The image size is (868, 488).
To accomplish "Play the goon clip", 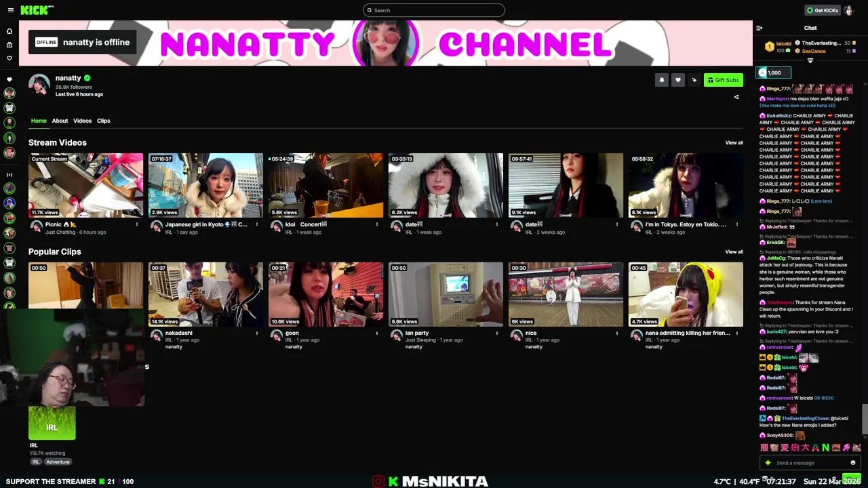I will coord(325,294).
